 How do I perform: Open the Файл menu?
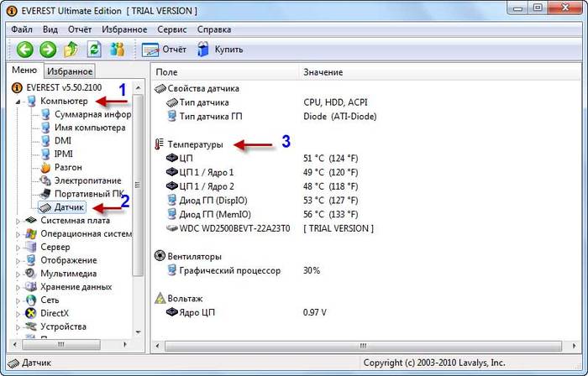point(23,29)
